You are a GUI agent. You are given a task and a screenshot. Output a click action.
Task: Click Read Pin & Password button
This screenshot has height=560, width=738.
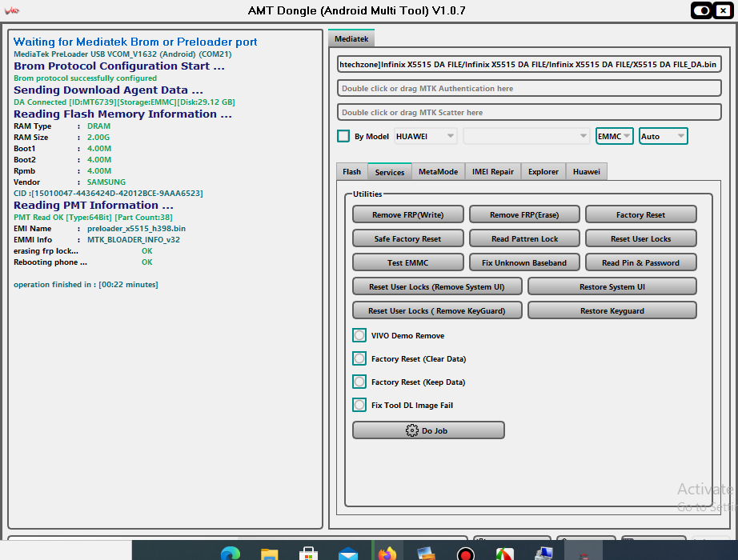[x=640, y=262]
